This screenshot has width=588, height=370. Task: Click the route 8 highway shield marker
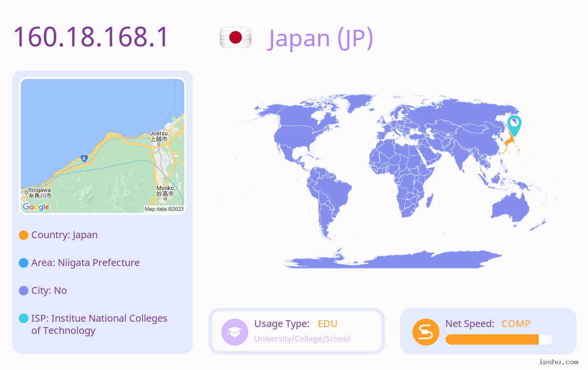click(x=84, y=159)
